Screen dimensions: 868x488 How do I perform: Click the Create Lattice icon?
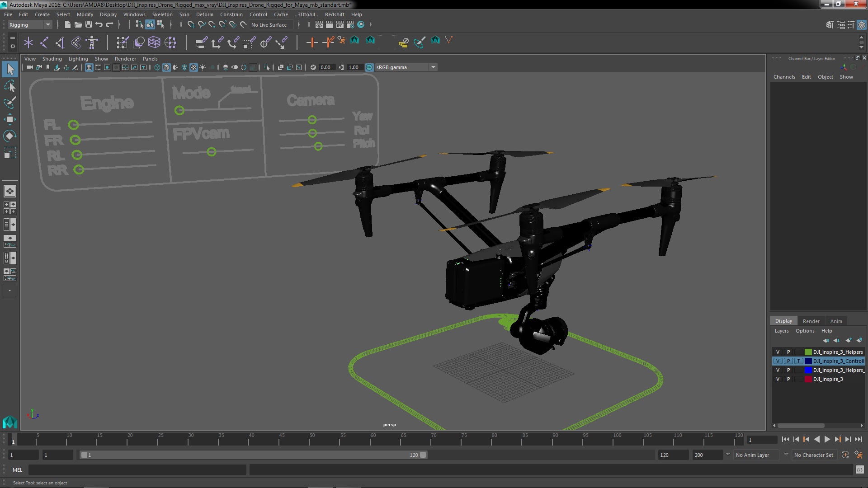[154, 42]
